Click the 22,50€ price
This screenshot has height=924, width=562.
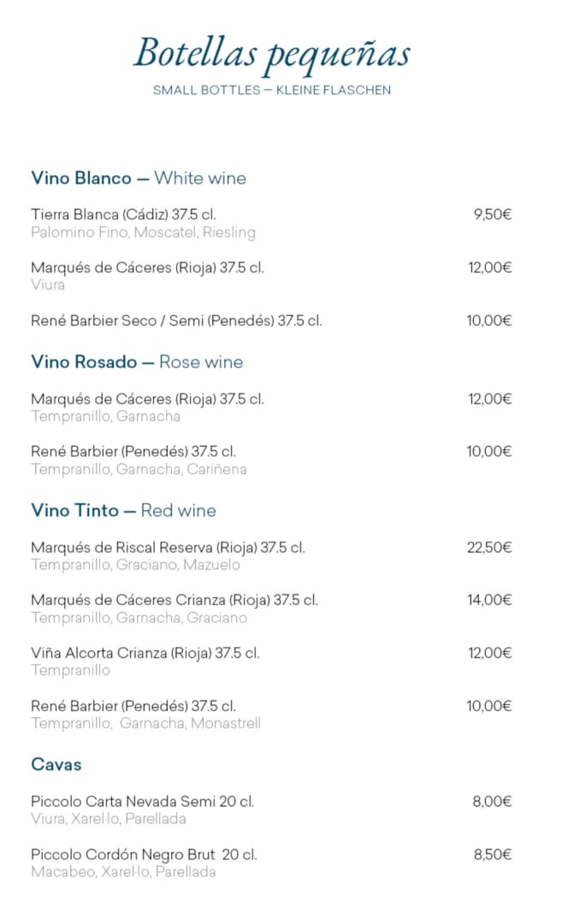488,548
